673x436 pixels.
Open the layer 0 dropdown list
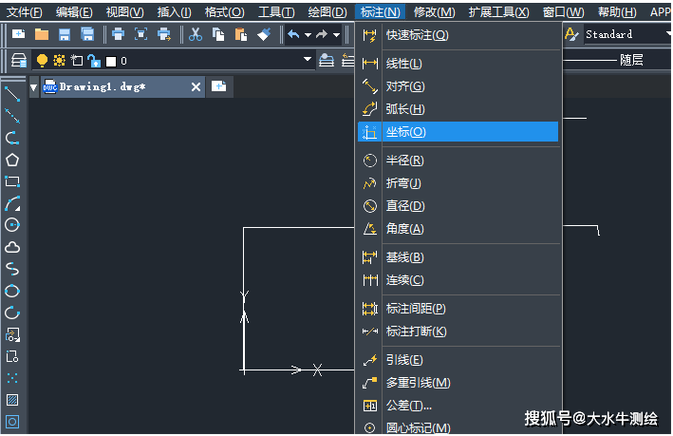(x=307, y=59)
